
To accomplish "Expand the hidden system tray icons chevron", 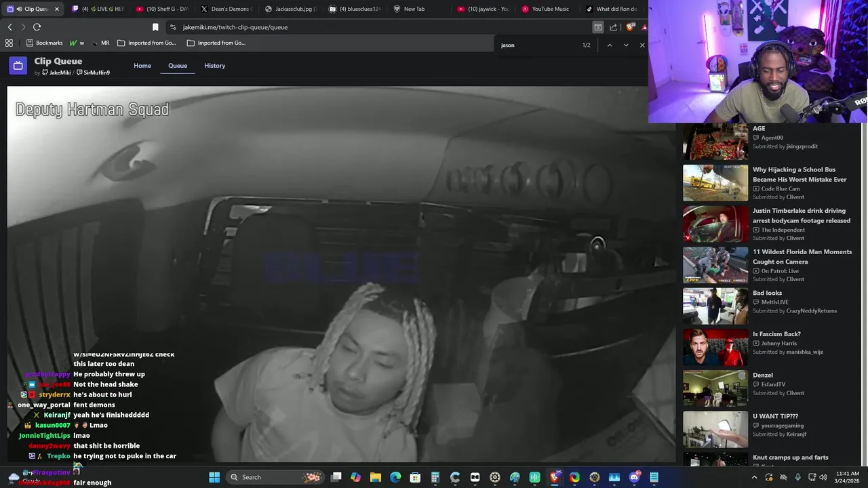I will pyautogui.click(x=754, y=477).
